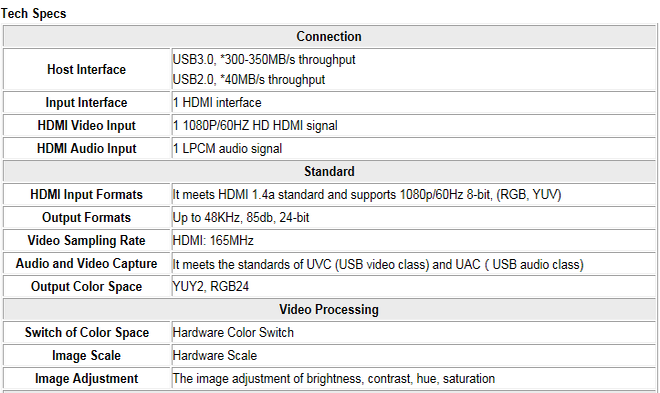
Task: Select the USB2.0 40MB/s throughput line
Action: [249, 80]
